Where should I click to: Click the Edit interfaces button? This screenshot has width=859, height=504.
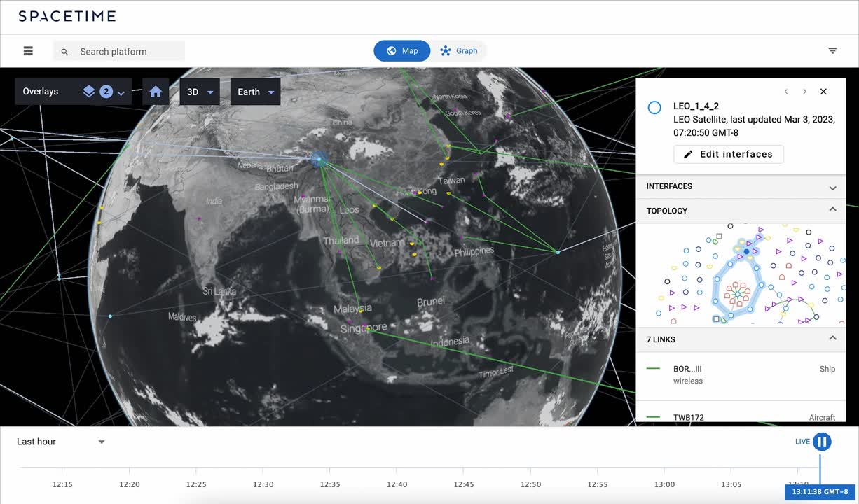click(728, 154)
